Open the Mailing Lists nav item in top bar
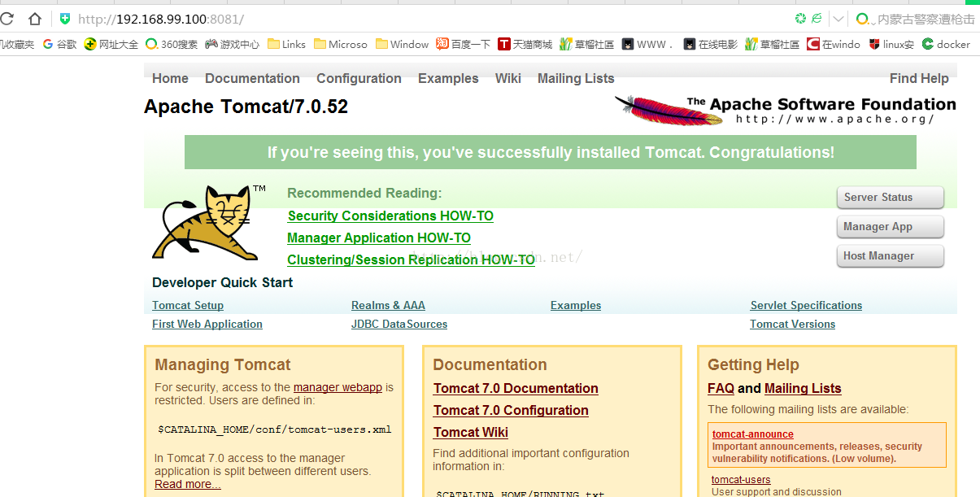 tap(576, 78)
